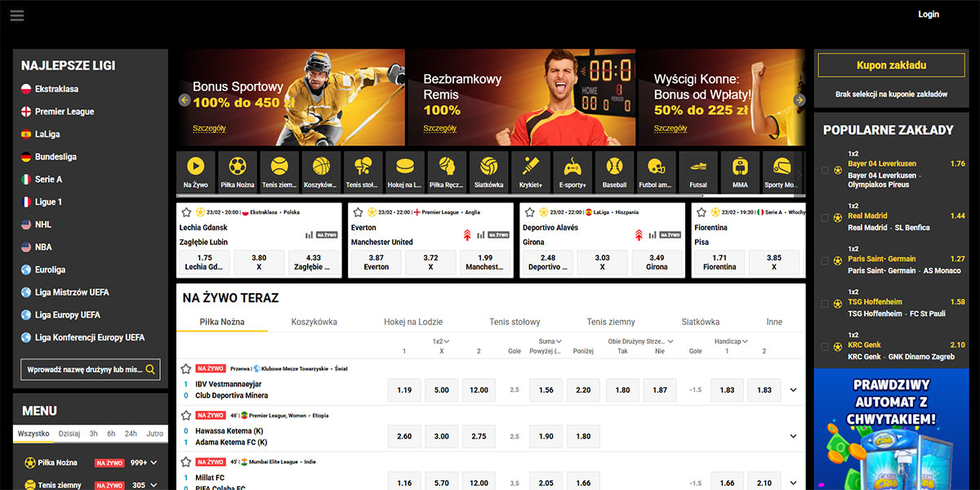Open the hamburger menu icon

(16, 16)
